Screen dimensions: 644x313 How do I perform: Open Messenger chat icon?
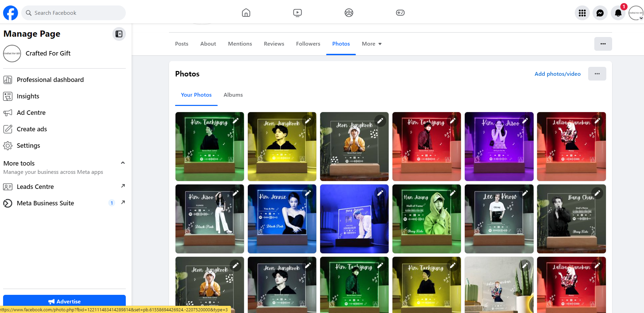click(600, 13)
